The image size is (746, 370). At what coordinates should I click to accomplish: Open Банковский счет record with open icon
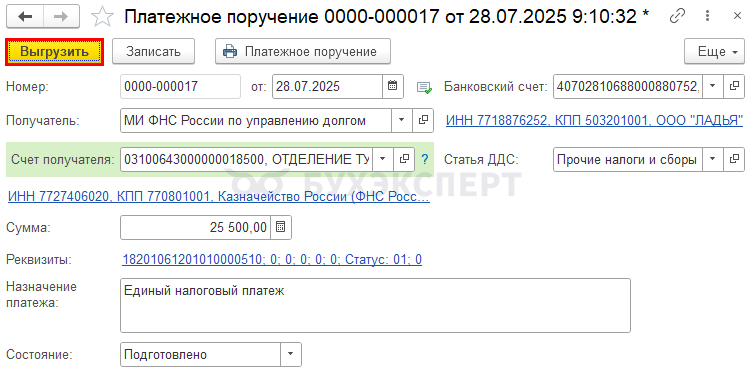[734, 87]
